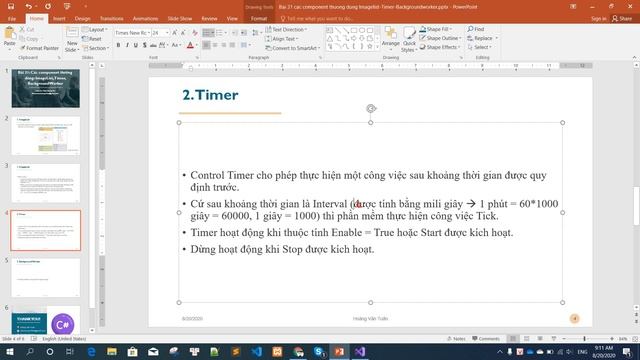
Task: Align text to the left
Action: click(206, 45)
